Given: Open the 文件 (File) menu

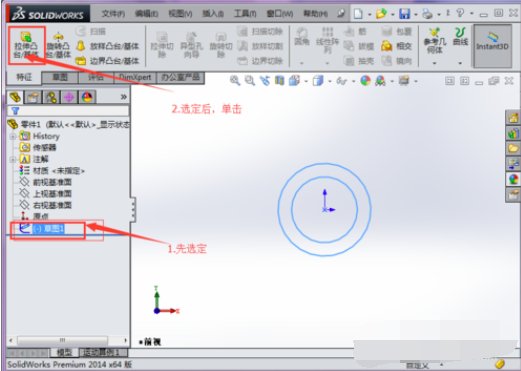Looking at the screenshot, I should pyautogui.click(x=113, y=14).
